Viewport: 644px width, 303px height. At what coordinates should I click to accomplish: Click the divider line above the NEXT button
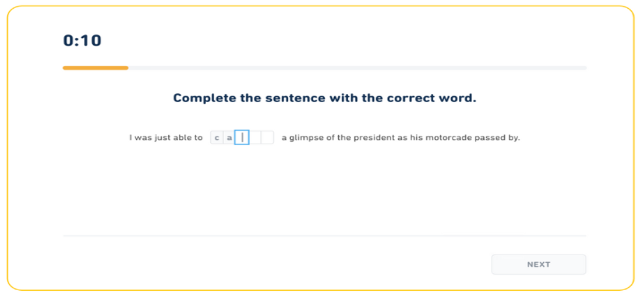324,236
